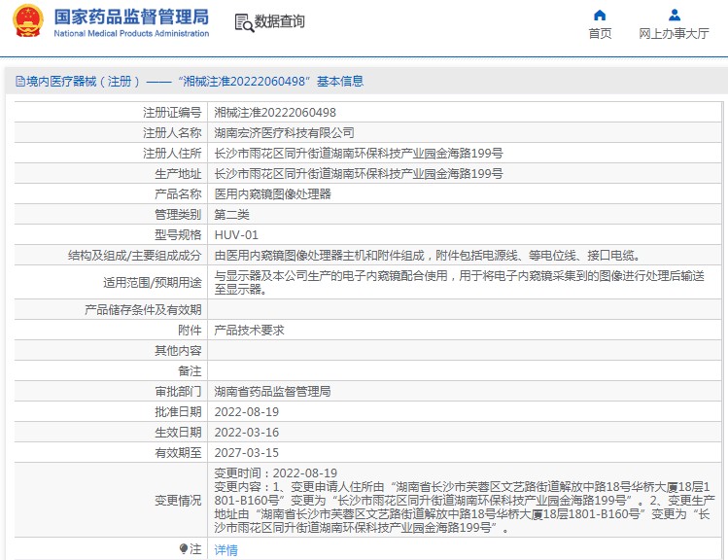
Task: Click the 注册人住所 row label
Action: click(x=172, y=154)
